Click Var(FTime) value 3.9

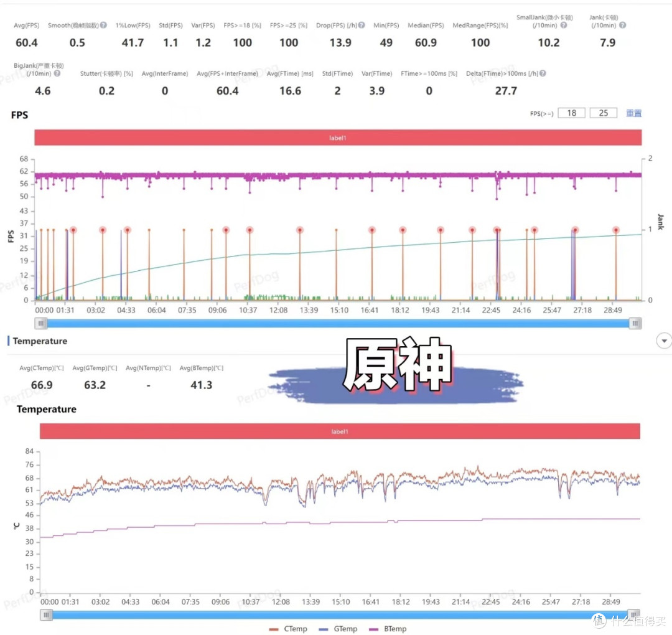coord(377,91)
